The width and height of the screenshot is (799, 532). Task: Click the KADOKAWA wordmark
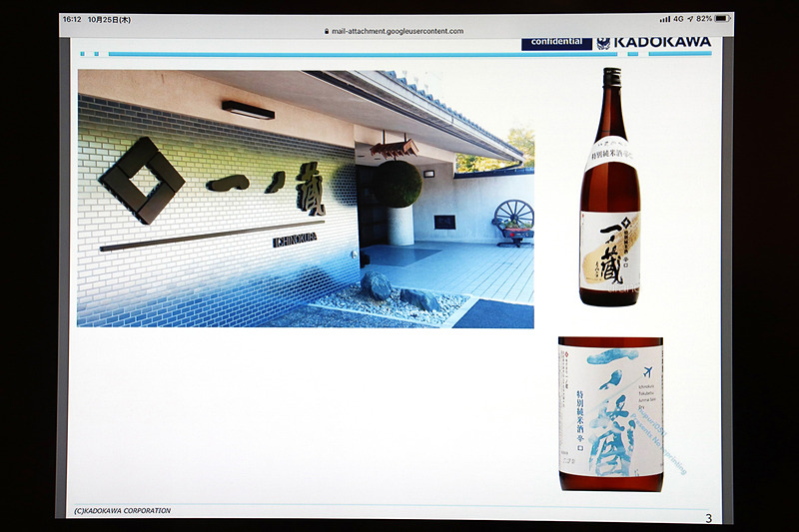tap(662, 42)
